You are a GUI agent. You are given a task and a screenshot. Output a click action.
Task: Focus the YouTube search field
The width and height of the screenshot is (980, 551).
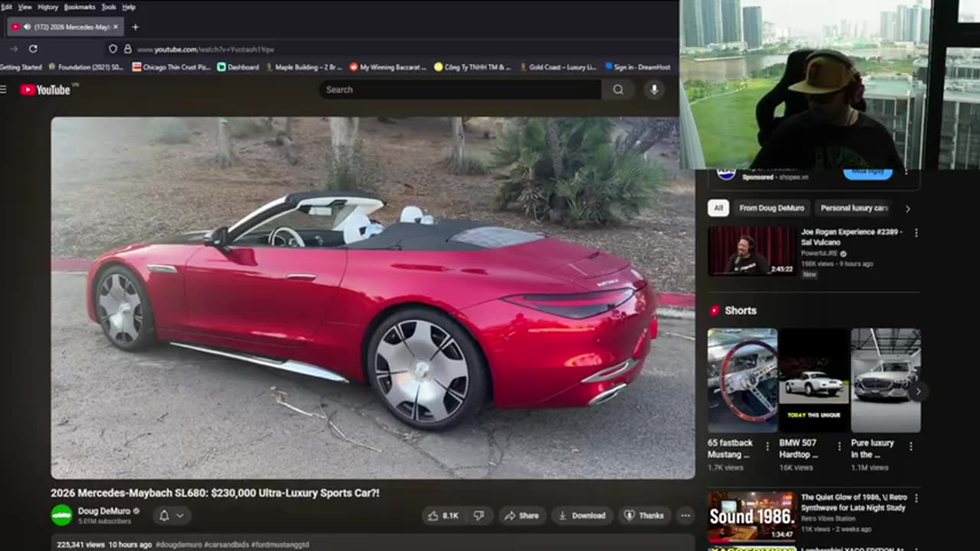(460, 90)
